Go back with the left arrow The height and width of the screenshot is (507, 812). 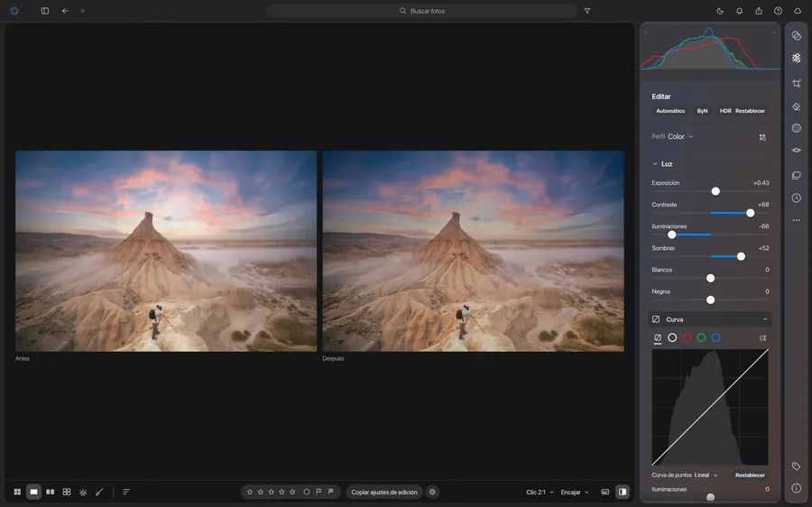(65, 11)
